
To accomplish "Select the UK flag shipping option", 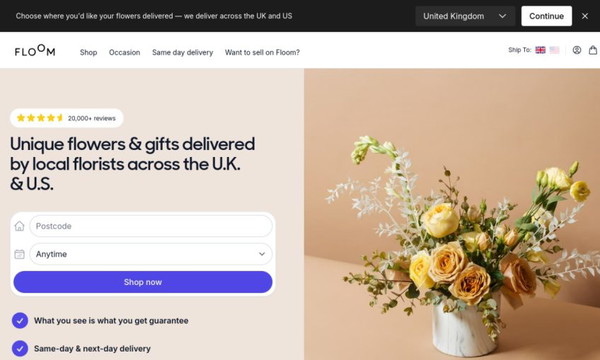I will point(540,50).
